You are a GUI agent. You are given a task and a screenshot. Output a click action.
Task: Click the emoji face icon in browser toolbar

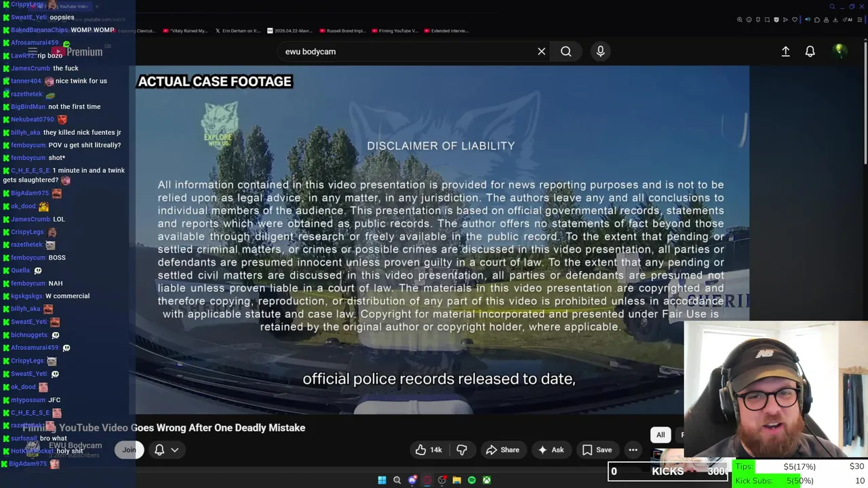point(749,20)
